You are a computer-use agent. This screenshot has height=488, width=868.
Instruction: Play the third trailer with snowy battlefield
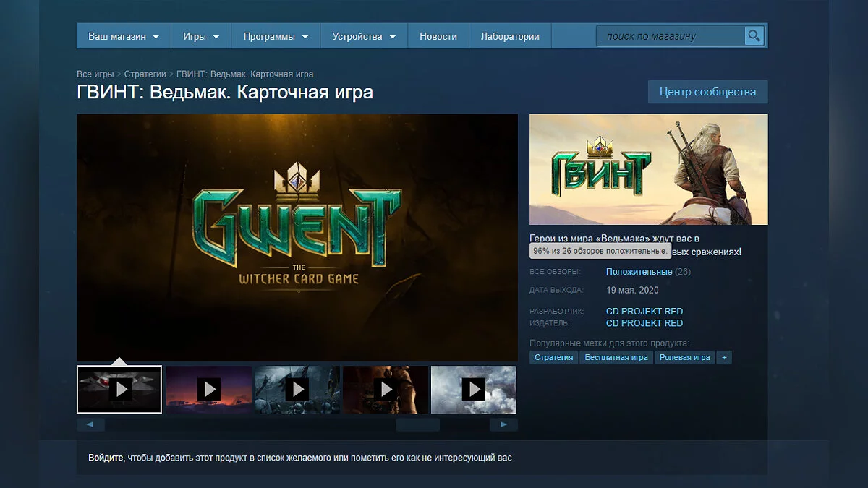(x=297, y=390)
